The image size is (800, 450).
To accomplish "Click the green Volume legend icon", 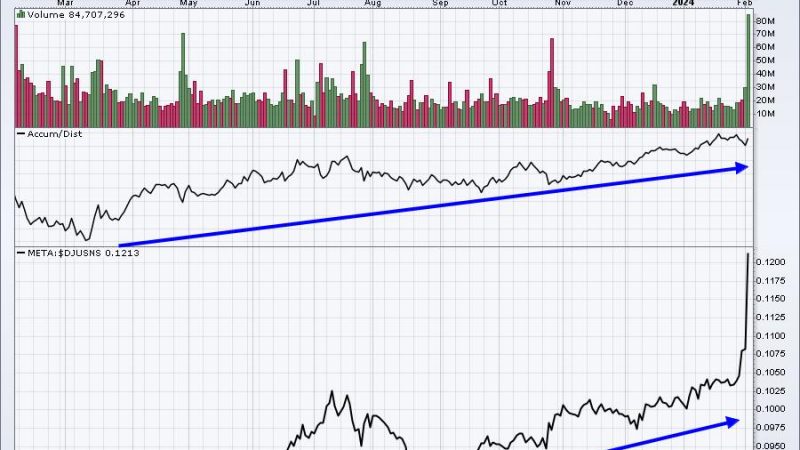I will click(21, 14).
